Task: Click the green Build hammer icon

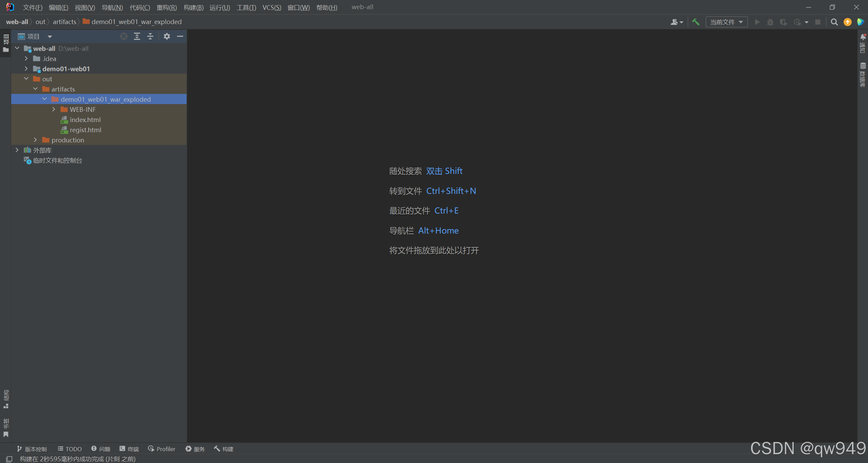Action: click(x=695, y=22)
